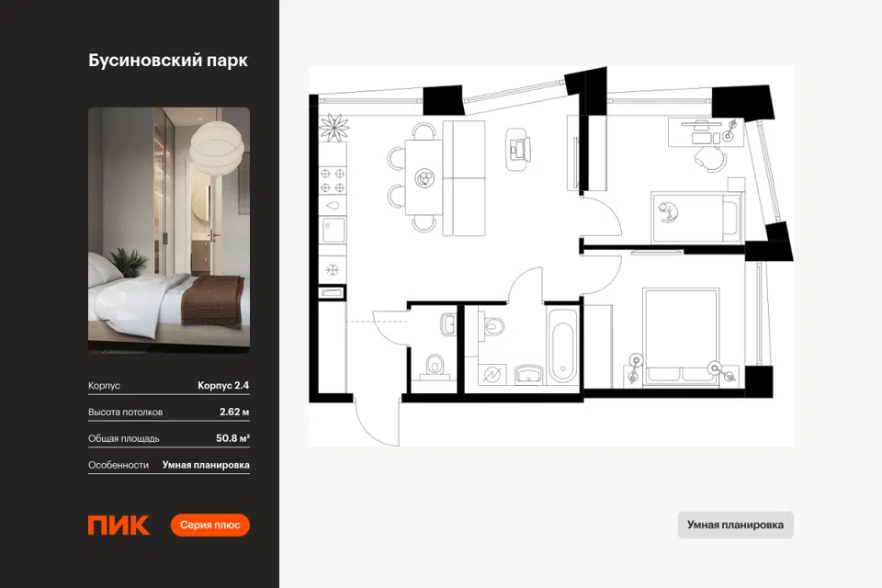Click the Бусиновский парк title
Screen dimensions: 882x588
click(167, 61)
